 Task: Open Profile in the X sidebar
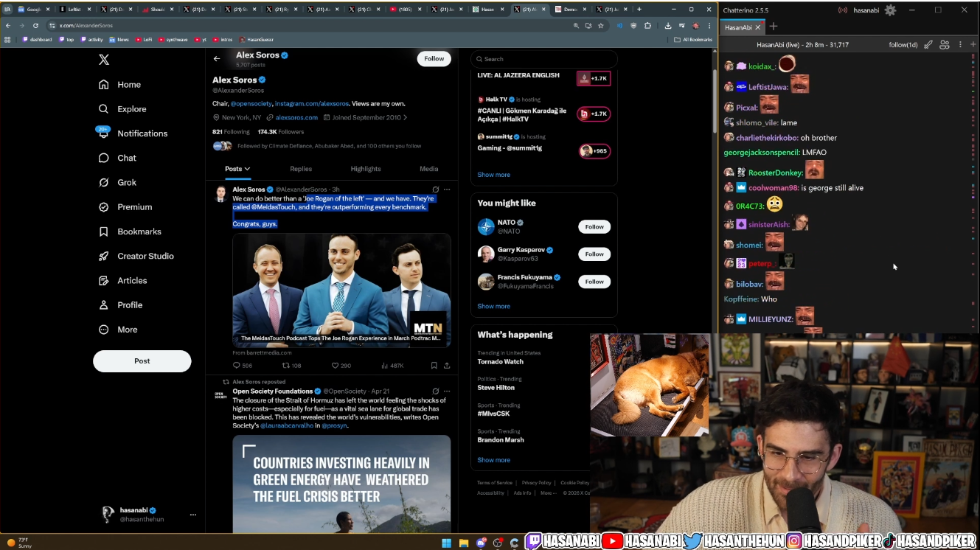pos(120,305)
